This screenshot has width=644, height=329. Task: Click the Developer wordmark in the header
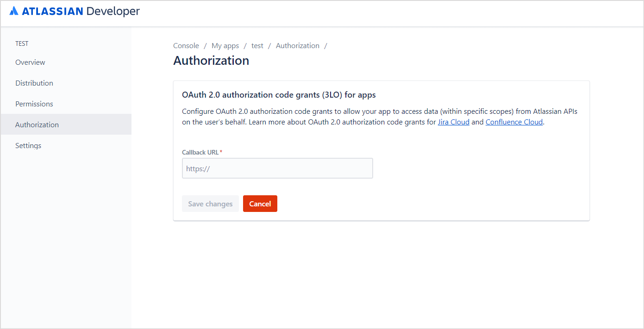(113, 11)
